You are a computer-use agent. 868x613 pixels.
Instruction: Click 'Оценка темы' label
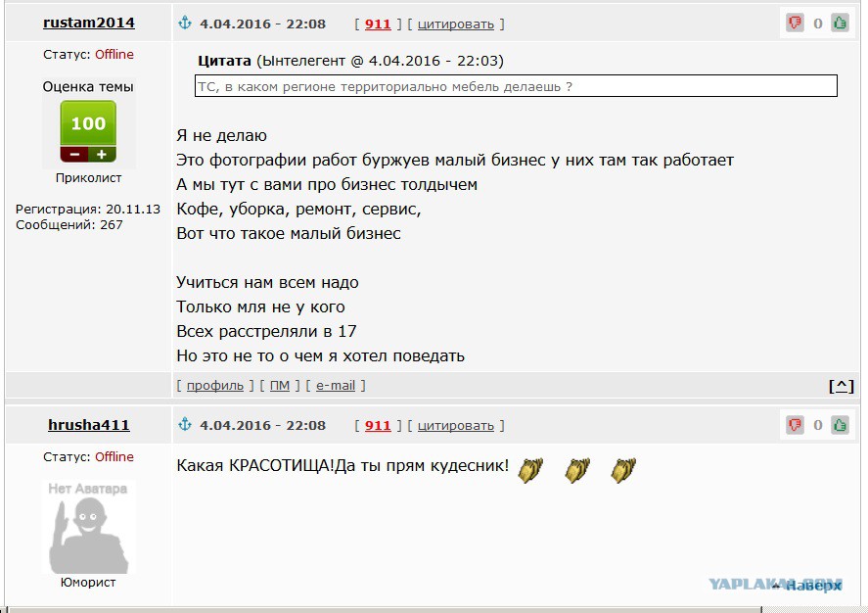pos(88,86)
